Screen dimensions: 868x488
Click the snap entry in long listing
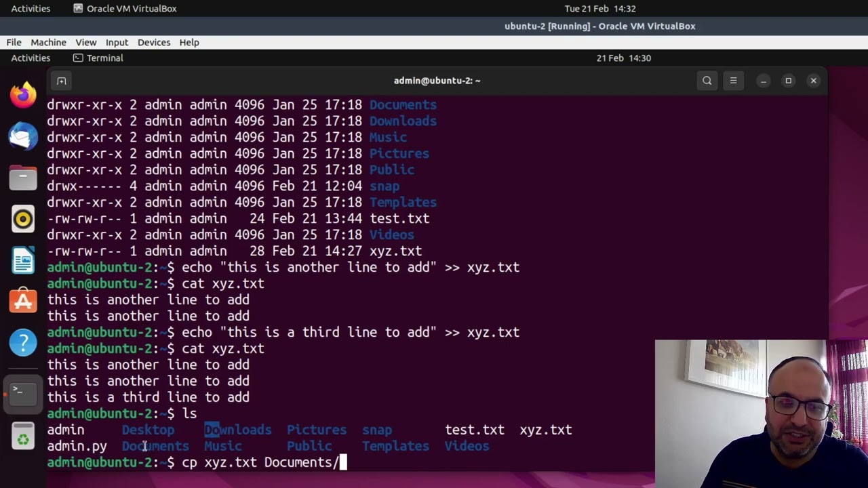coord(384,186)
